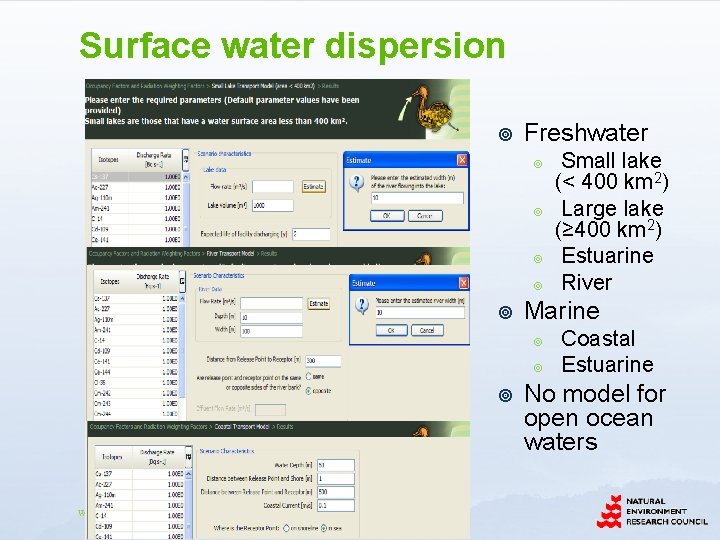Click the river Flow Rate input field
The image size is (720, 540).
271,304
